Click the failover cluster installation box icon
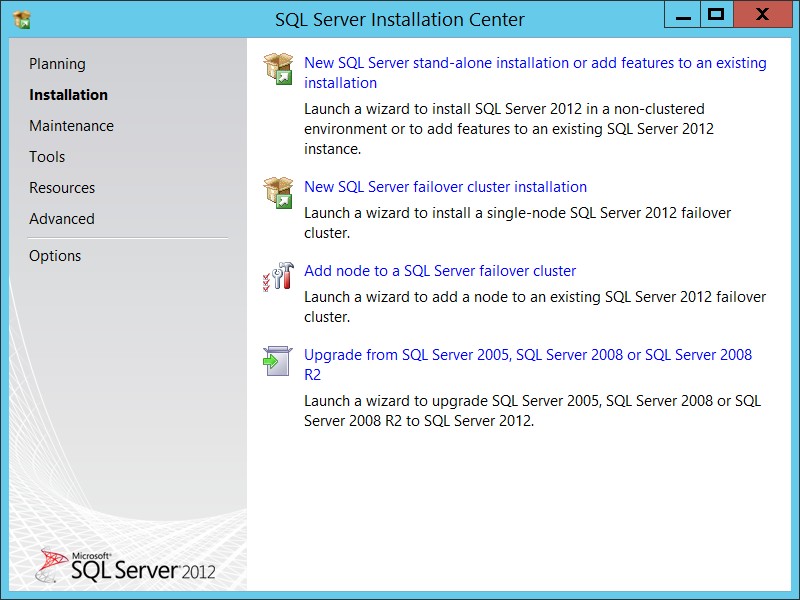Viewport: 800px width, 600px height. [278, 192]
